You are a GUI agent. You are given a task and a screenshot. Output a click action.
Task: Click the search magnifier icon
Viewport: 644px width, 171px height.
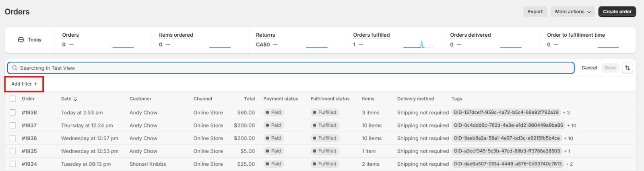15,68
